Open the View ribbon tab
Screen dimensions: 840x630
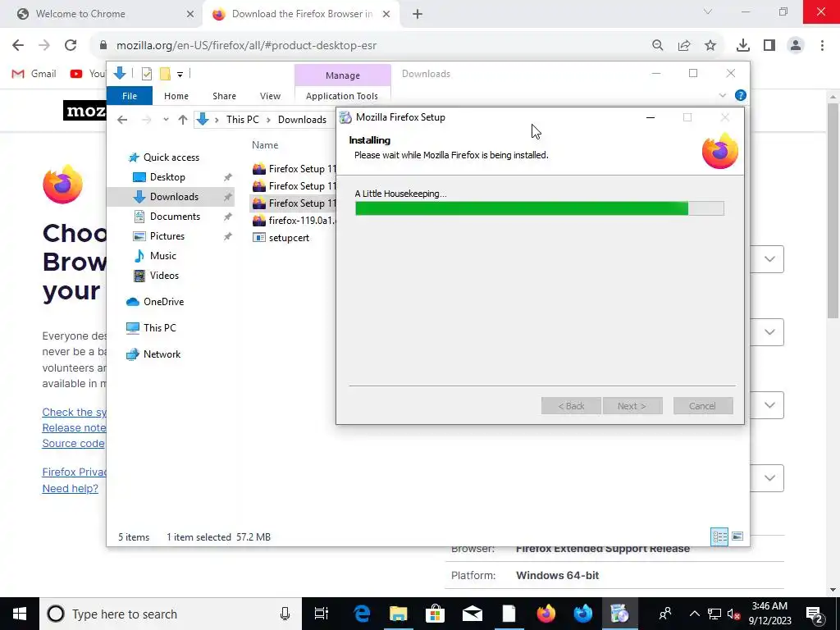270,96
